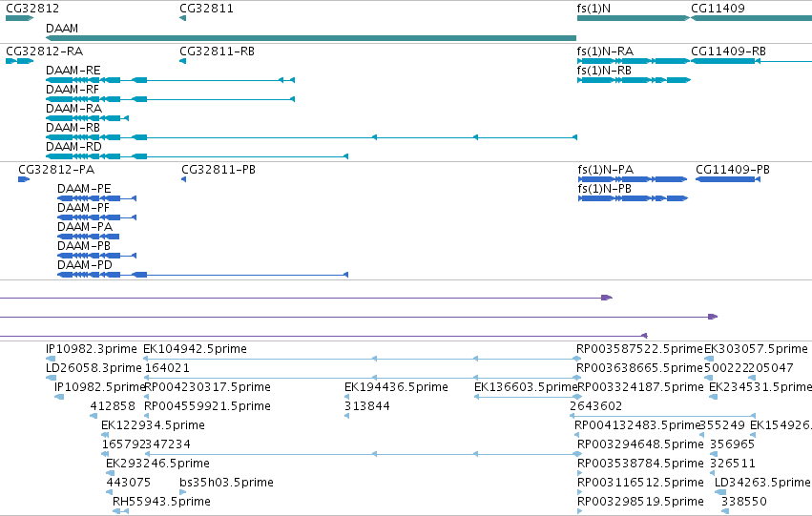
Task: Click the DAAM-RD transcript feature
Action: (x=197, y=156)
